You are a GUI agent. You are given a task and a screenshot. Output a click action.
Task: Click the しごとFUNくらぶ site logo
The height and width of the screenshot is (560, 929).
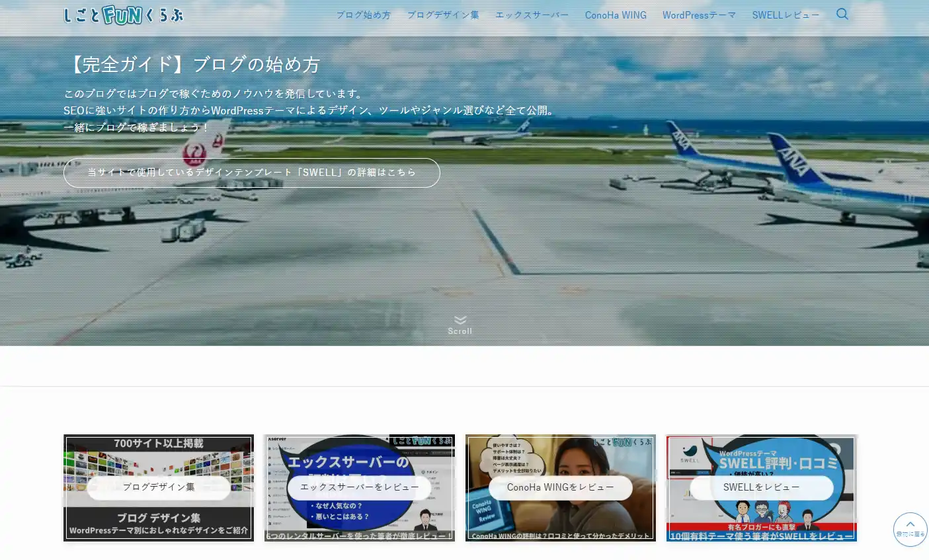(124, 15)
